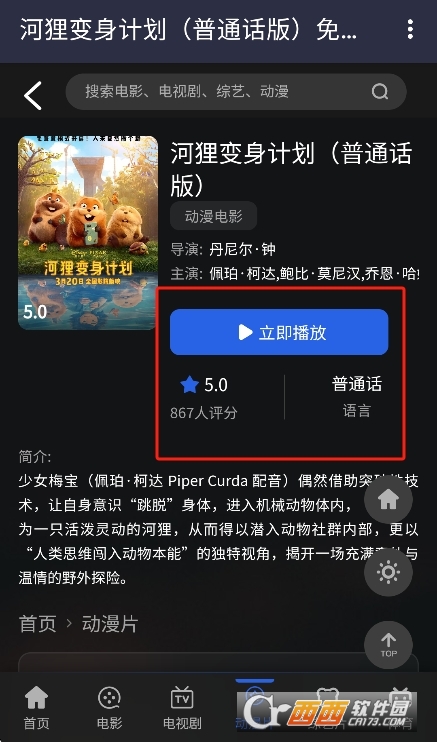Click the 普通话 language option
Screen dimensions: 437x742
tap(357, 384)
